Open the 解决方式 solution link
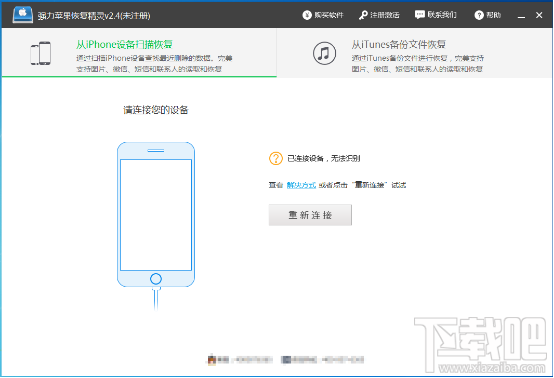This screenshot has width=554, height=378. [x=301, y=185]
